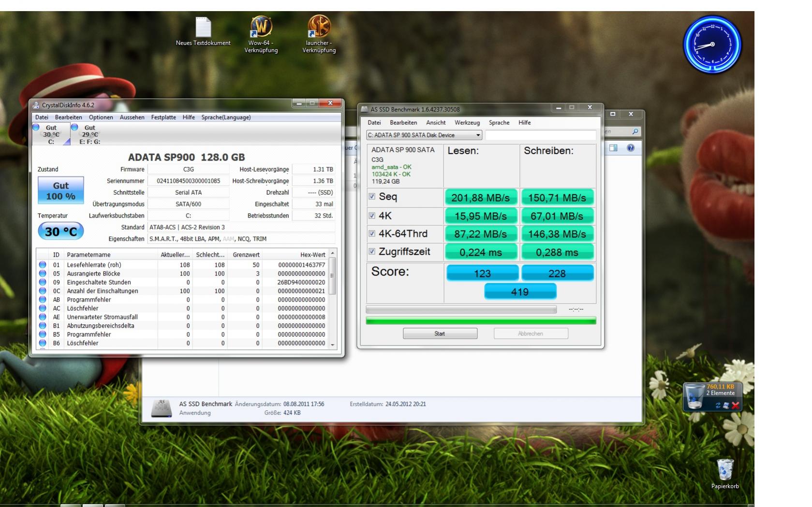Image resolution: width=812 pixels, height=507 pixels.
Task: Open the Ansicht menu in AS SSD Benchmark
Action: click(x=436, y=123)
